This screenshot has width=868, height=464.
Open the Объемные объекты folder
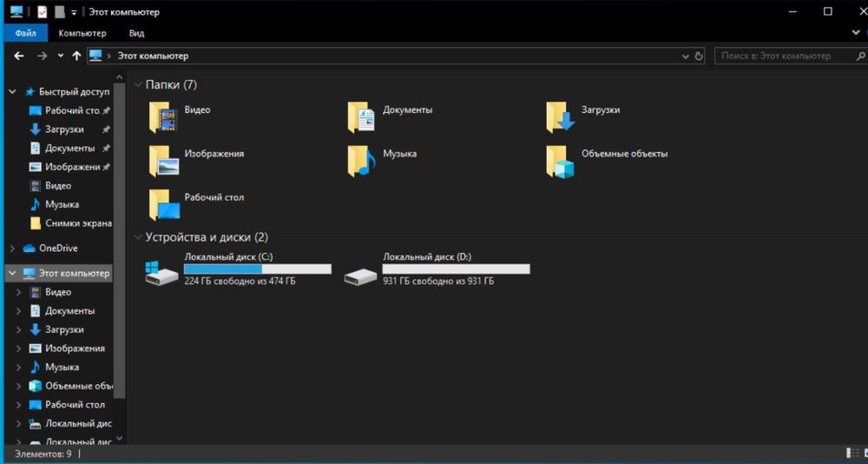coord(607,161)
